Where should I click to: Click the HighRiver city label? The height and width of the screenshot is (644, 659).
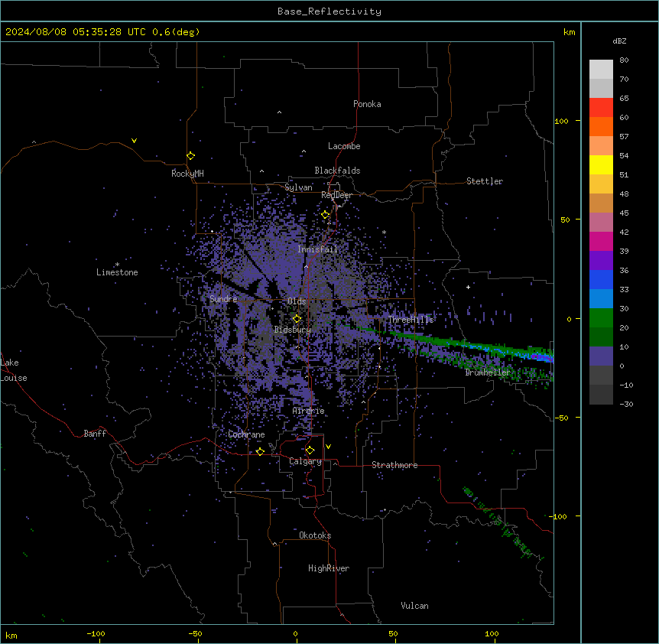coord(329,568)
